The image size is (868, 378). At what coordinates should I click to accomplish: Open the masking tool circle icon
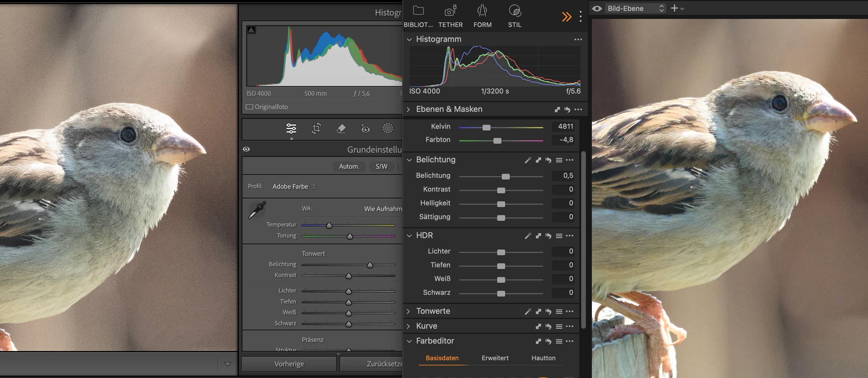(387, 128)
